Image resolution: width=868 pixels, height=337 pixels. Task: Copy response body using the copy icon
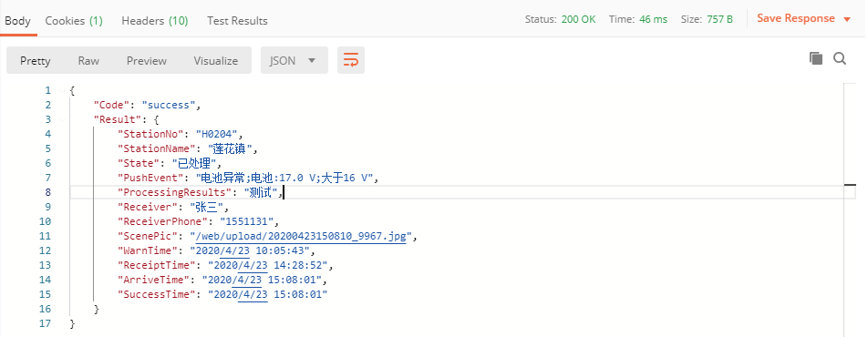[815, 58]
